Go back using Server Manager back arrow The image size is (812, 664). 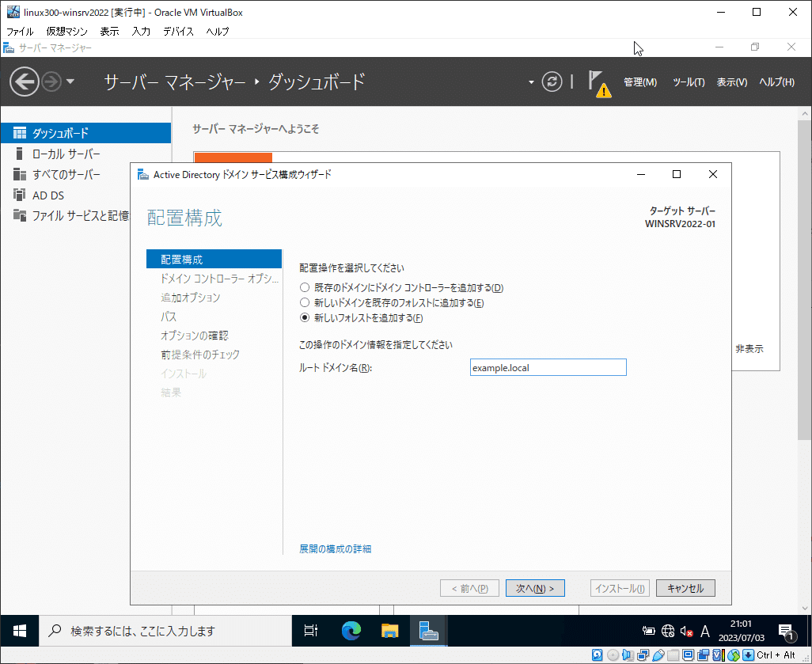click(x=24, y=82)
